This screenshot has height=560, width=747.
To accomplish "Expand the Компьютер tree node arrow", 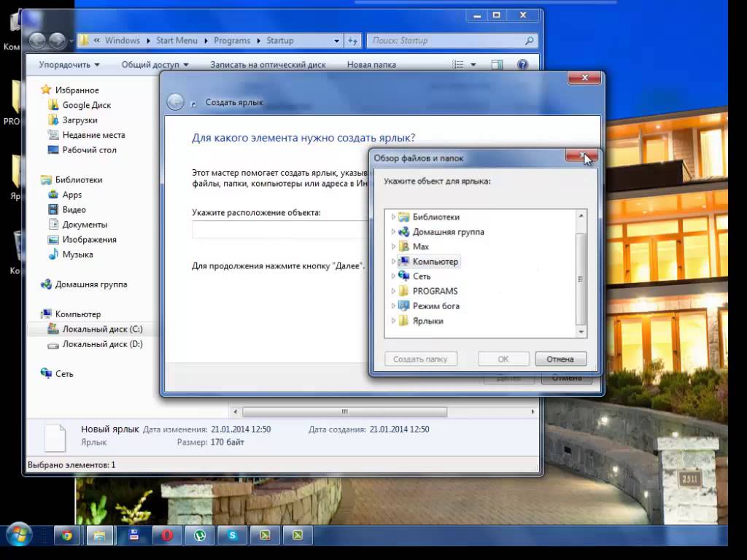I will click(x=393, y=262).
